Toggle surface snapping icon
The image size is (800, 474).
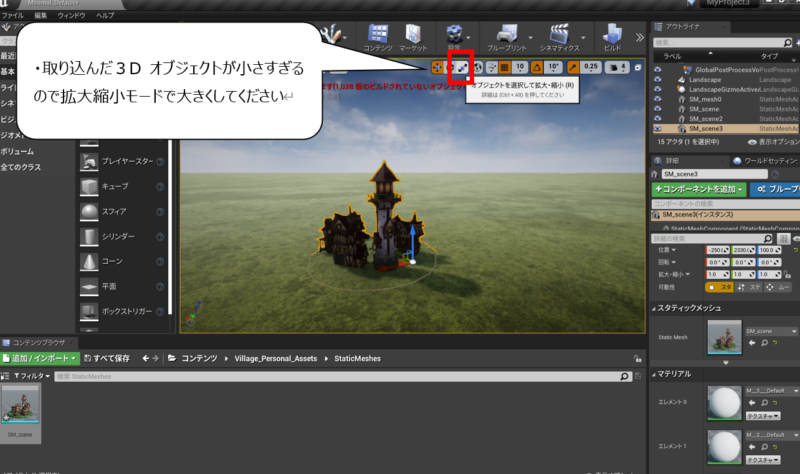491,67
